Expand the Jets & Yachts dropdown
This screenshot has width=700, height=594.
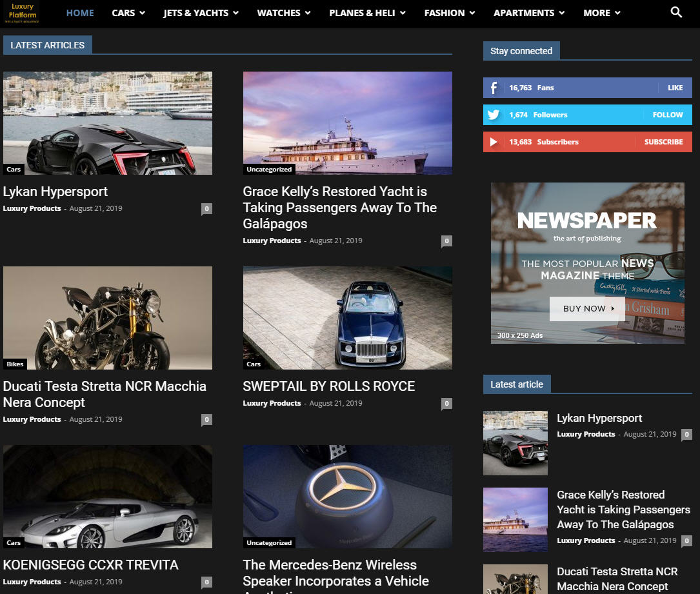pos(201,13)
